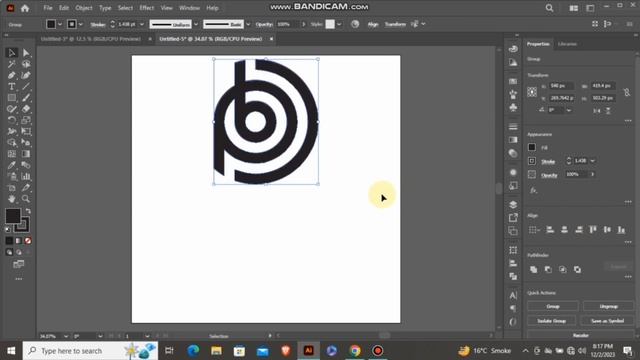This screenshot has width=640, height=360.
Task: Open Stroke weight dropdown in Appearance
Action: (592, 161)
